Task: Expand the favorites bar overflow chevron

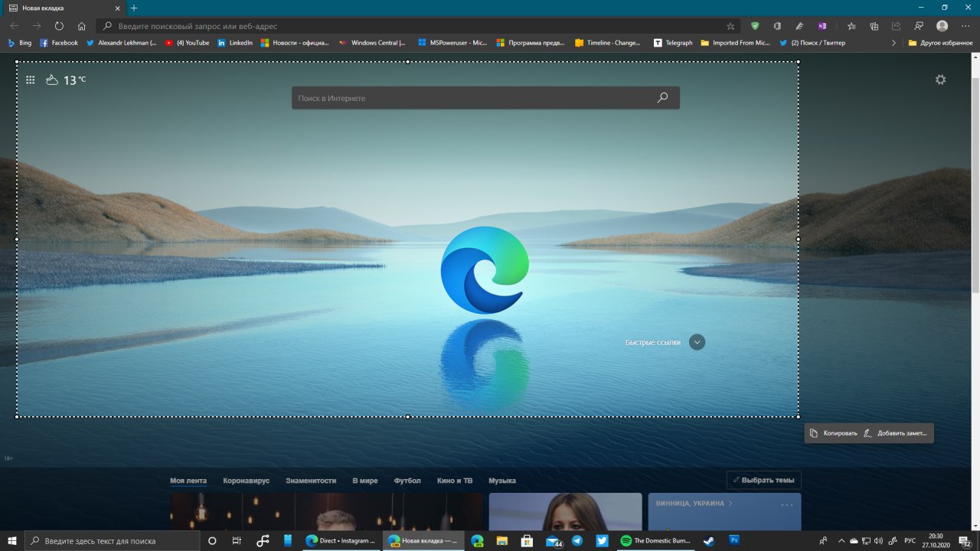Action: click(893, 43)
